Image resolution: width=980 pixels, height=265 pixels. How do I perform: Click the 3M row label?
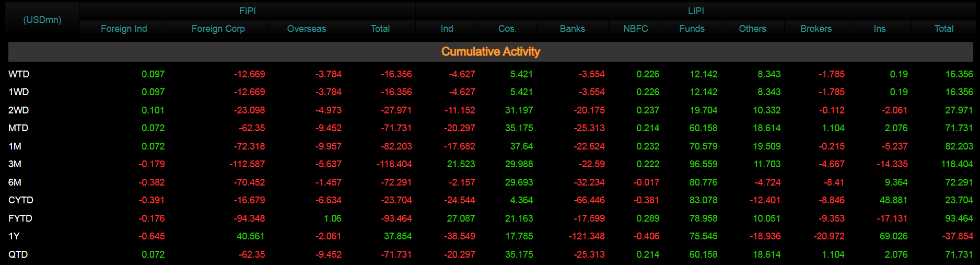[15, 164]
